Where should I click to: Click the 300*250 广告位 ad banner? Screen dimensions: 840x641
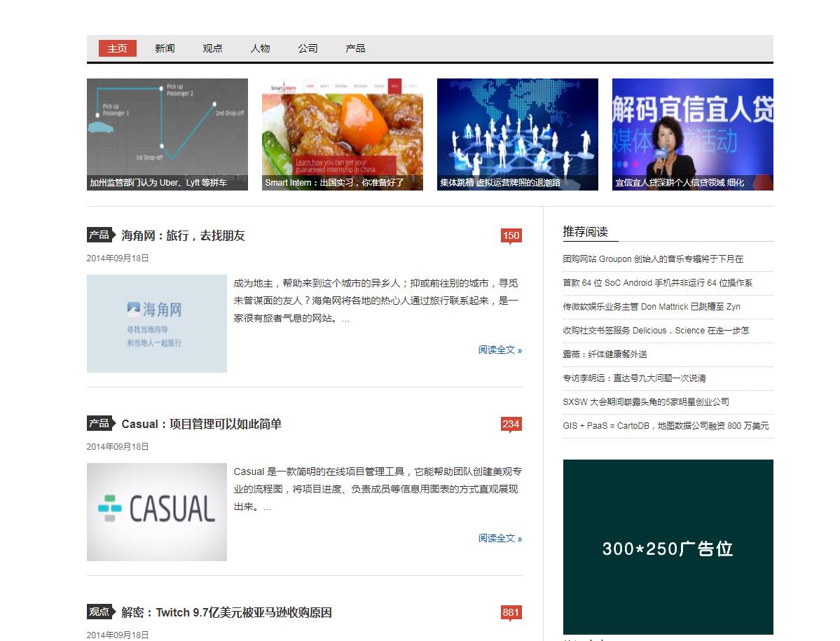[x=668, y=547]
